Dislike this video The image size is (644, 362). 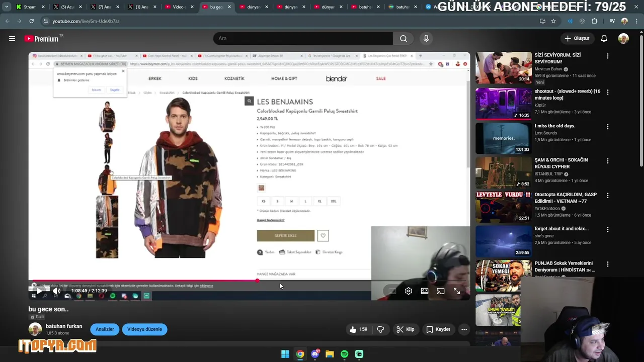click(x=380, y=329)
